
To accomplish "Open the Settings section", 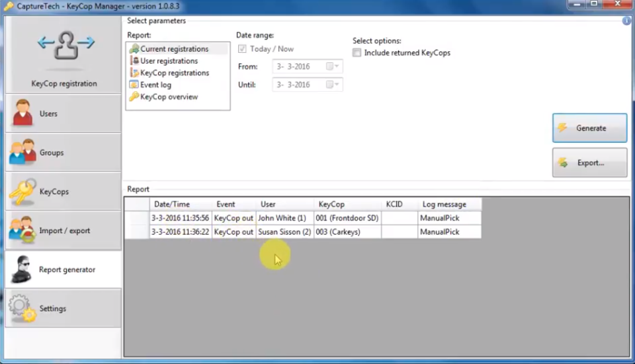I will pyautogui.click(x=63, y=309).
